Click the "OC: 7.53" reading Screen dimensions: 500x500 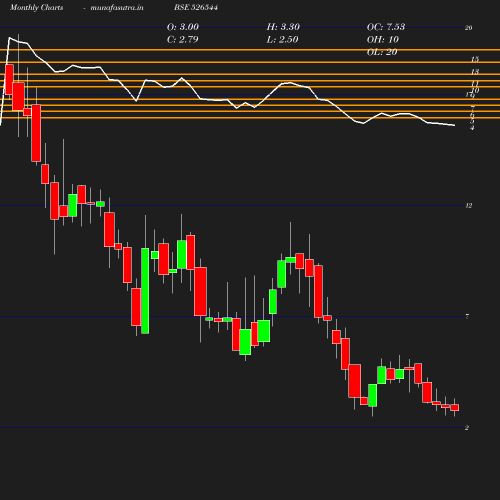386,27
